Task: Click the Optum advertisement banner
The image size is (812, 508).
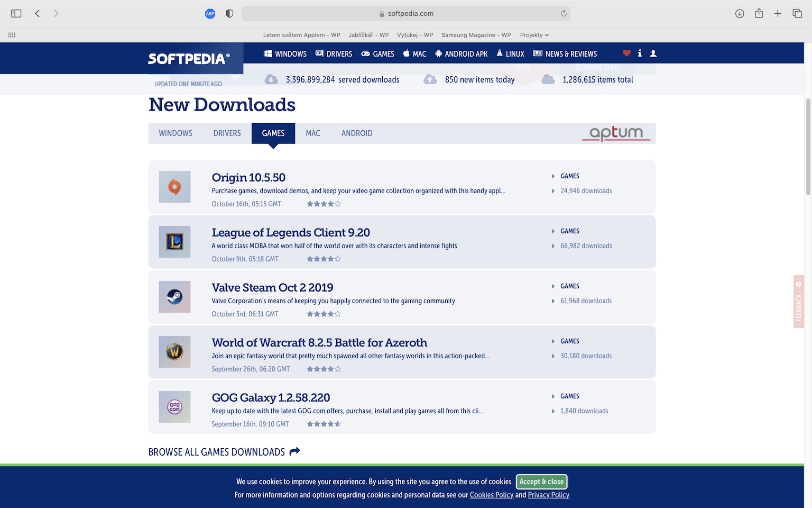Action: [616, 133]
